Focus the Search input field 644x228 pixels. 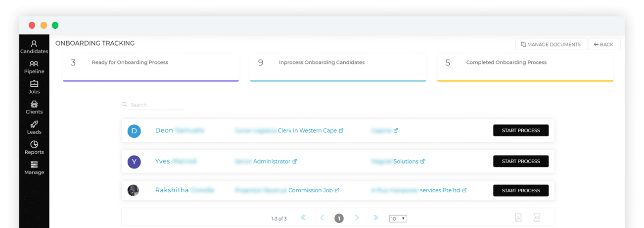coord(157,105)
